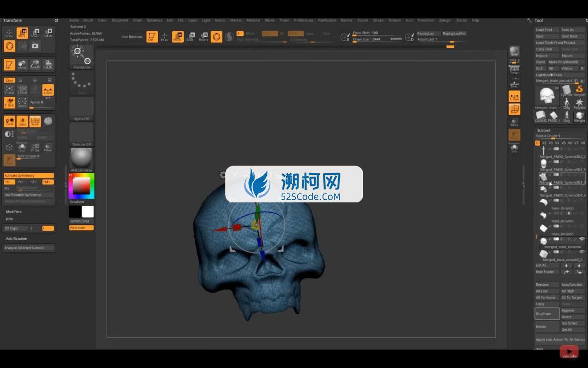
Task: Click the Edit icon in the top toolbar
Action: 152,37
